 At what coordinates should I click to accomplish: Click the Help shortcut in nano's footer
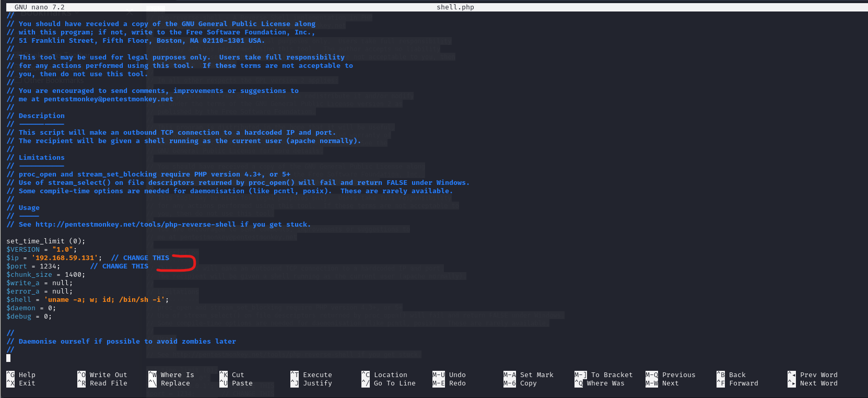21,375
